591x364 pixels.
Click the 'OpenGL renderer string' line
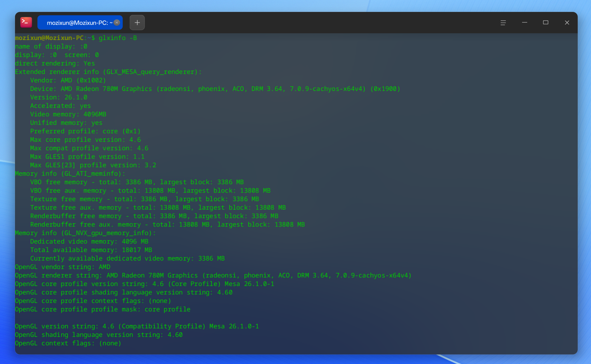pyautogui.click(x=213, y=275)
